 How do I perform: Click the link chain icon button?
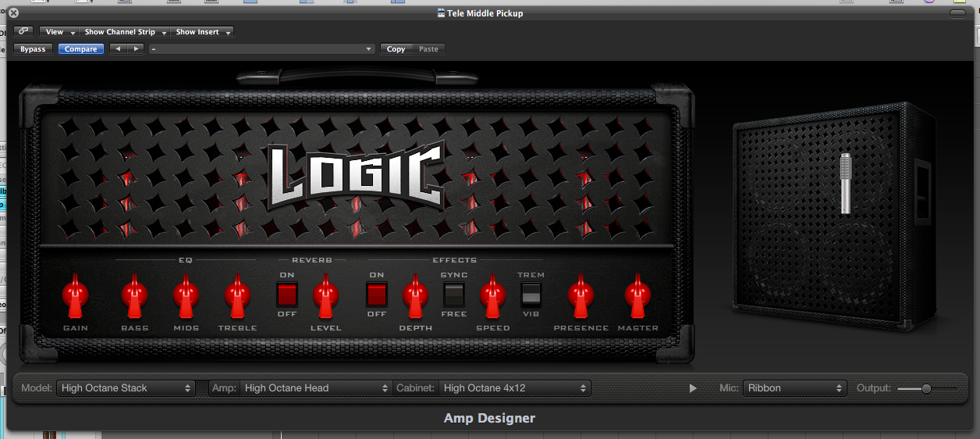pos(23,32)
